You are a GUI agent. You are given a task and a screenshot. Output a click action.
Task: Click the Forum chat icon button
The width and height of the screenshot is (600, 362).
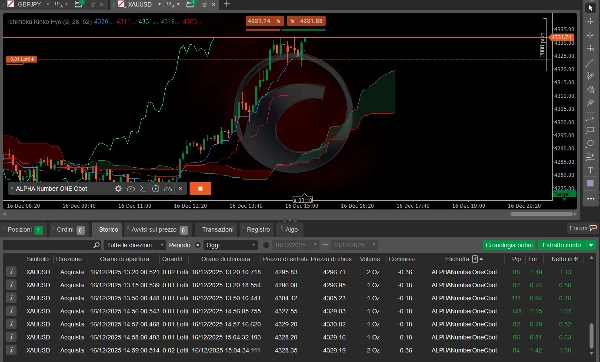[x=582, y=228]
